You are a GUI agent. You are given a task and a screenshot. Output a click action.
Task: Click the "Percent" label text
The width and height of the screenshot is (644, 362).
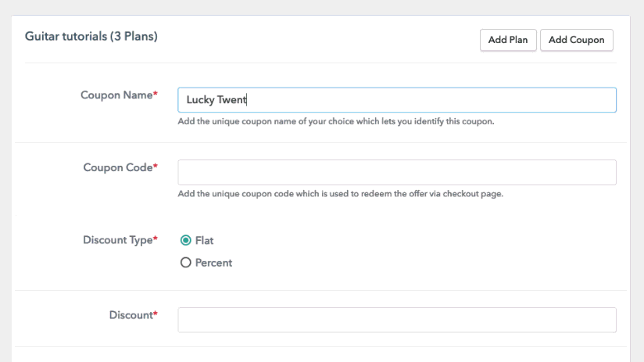(x=213, y=263)
